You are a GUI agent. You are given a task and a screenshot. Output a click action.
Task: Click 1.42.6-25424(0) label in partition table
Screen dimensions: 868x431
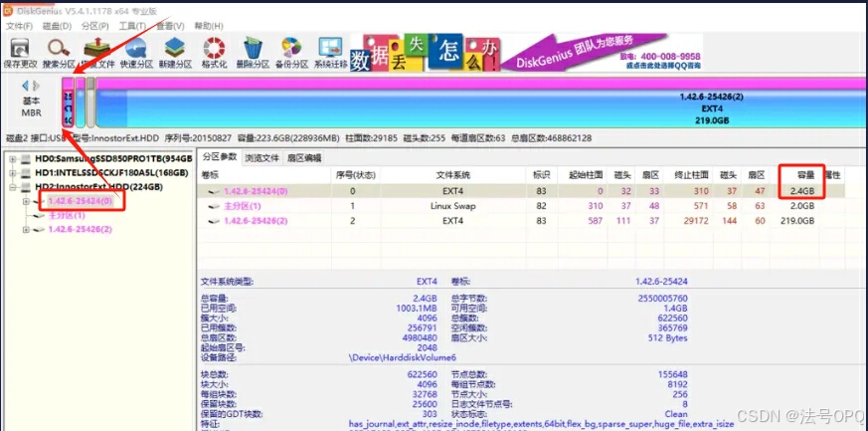pos(256,192)
